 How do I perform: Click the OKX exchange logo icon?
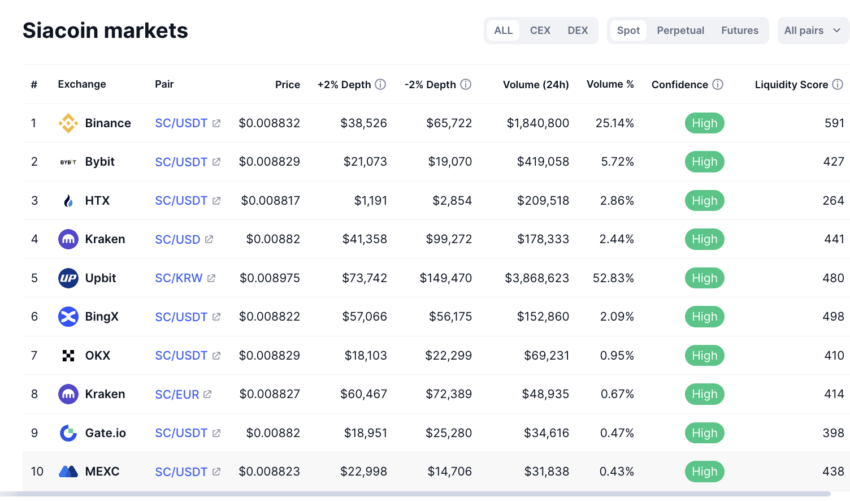68,356
